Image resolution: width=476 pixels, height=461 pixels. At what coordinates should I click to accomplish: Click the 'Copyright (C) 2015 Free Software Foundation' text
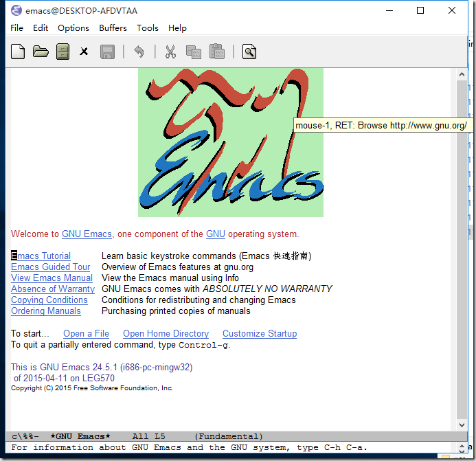click(91, 387)
